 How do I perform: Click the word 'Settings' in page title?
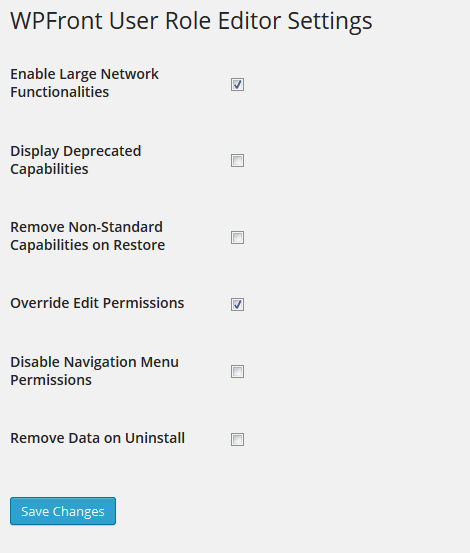point(330,22)
